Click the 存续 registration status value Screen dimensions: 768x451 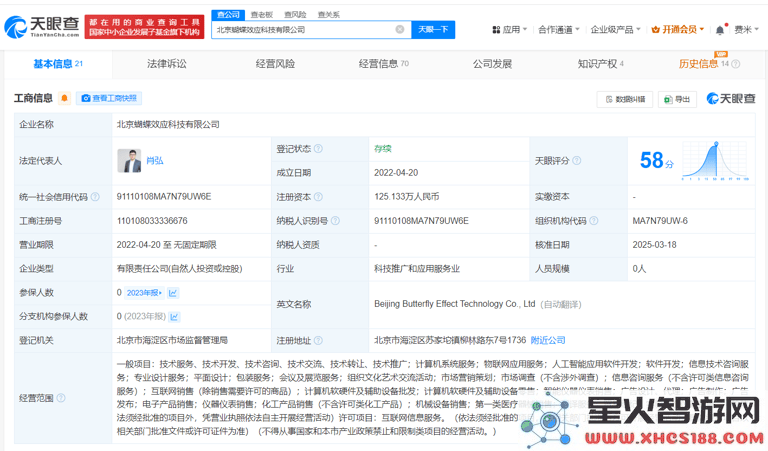(x=383, y=148)
